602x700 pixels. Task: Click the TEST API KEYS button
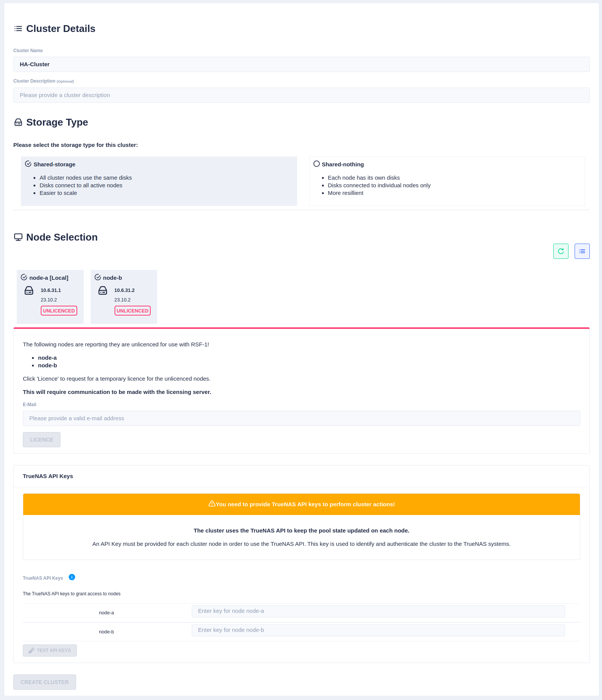[x=50, y=651]
